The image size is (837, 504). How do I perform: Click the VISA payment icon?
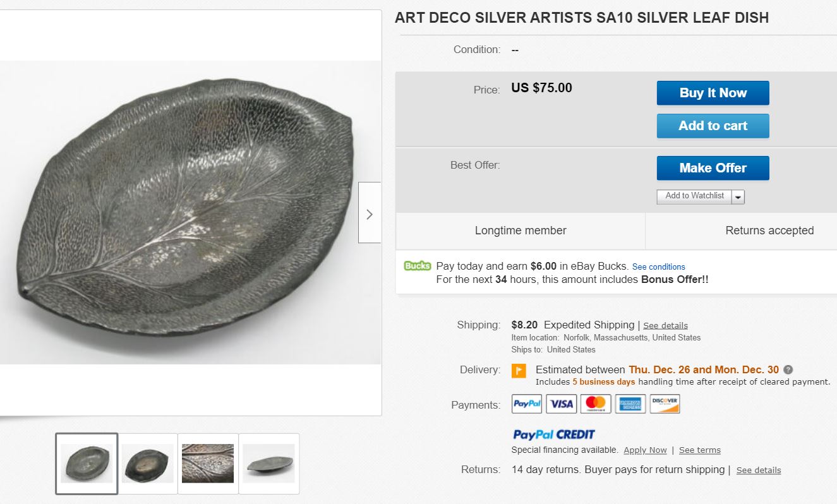click(x=562, y=404)
